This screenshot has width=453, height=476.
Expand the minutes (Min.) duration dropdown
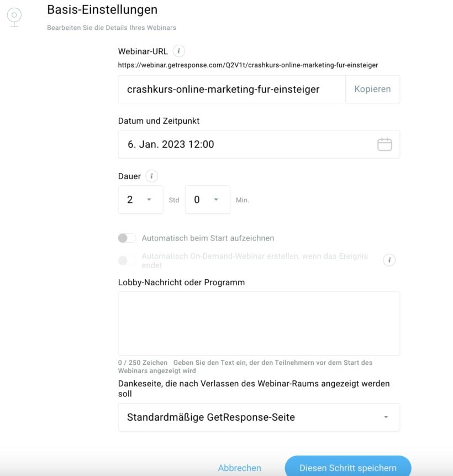coord(207,200)
